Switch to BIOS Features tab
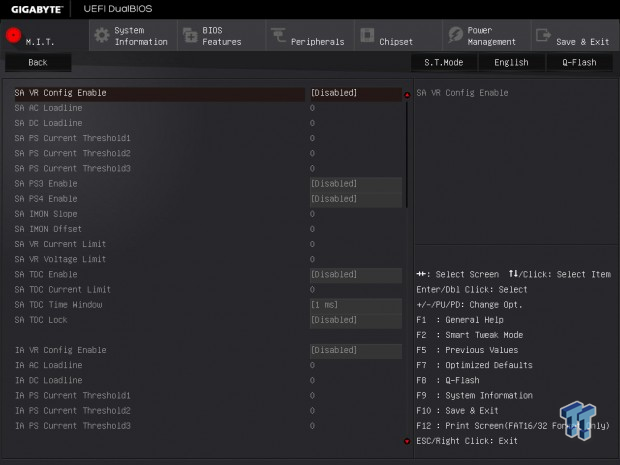The height and width of the screenshot is (465, 620). coord(221,36)
